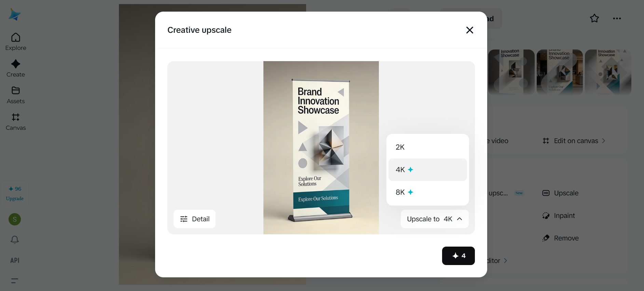
Task: Open the notifications bell
Action: click(x=15, y=239)
